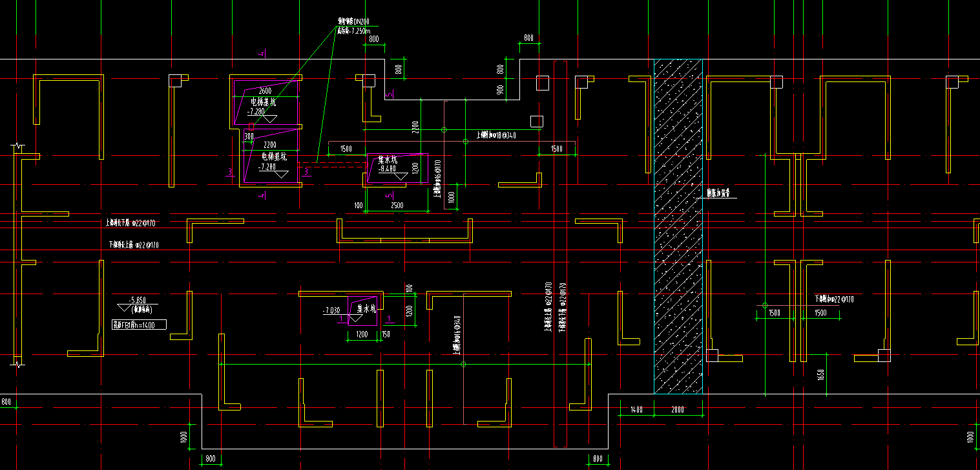Pick the 2500 dimension text
The image size is (980, 470).
[397, 205]
